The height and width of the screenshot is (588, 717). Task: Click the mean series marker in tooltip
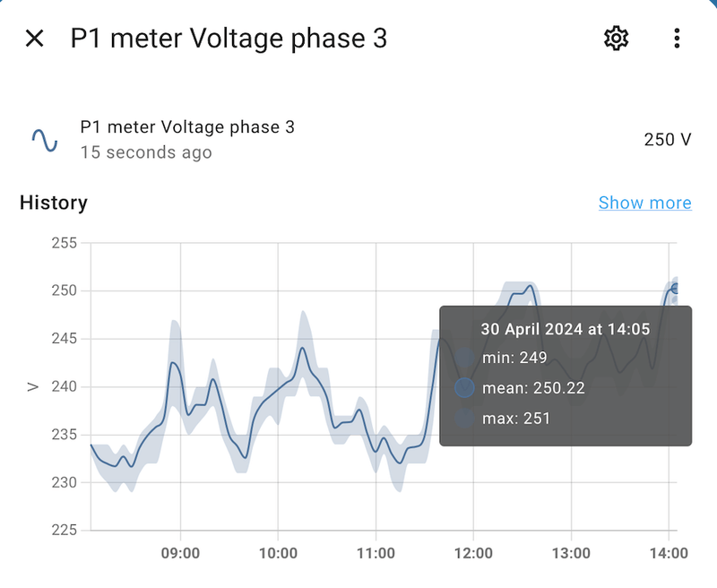[x=464, y=388]
